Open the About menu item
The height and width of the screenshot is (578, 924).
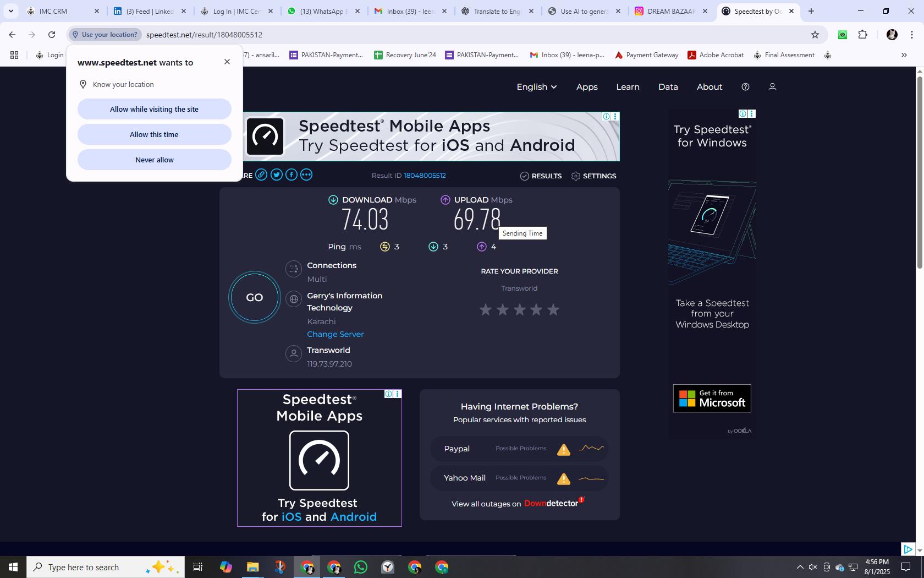(x=710, y=87)
